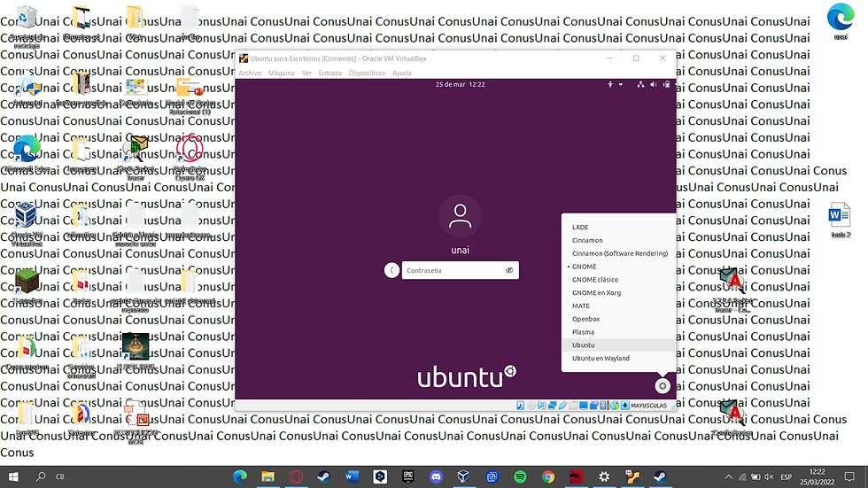Click the taskbar search icon

[x=41, y=476]
